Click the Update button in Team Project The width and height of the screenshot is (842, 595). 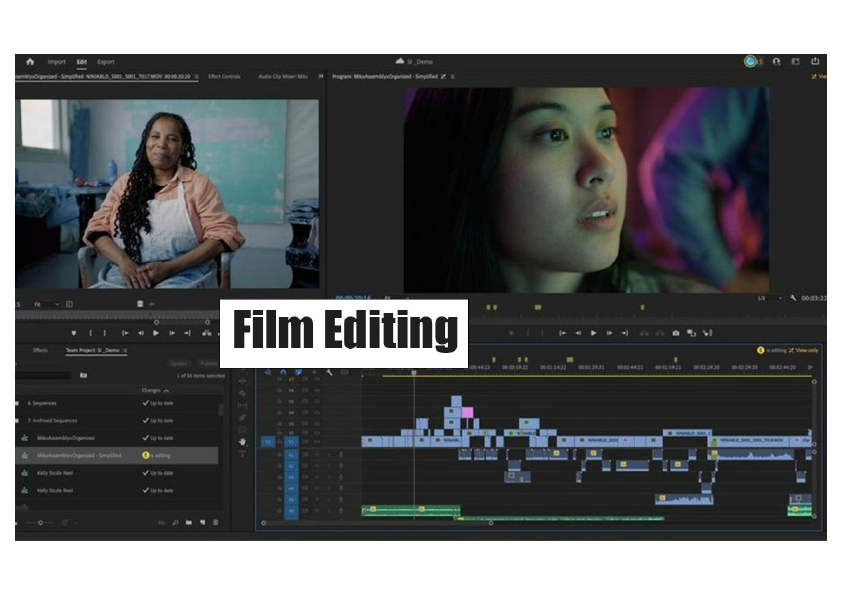(x=179, y=364)
